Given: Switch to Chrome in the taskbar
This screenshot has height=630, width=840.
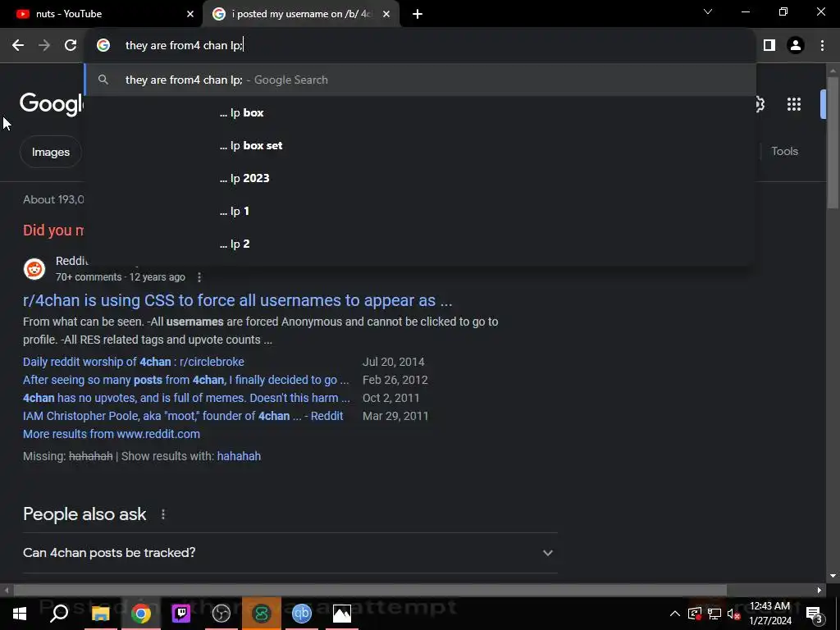Looking at the screenshot, I should point(141,614).
